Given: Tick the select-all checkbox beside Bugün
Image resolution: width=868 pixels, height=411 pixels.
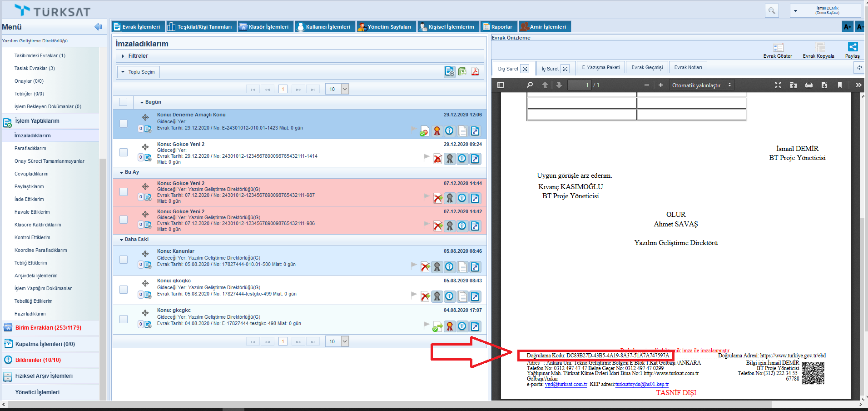Looking at the screenshot, I should pyautogui.click(x=123, y=102).
